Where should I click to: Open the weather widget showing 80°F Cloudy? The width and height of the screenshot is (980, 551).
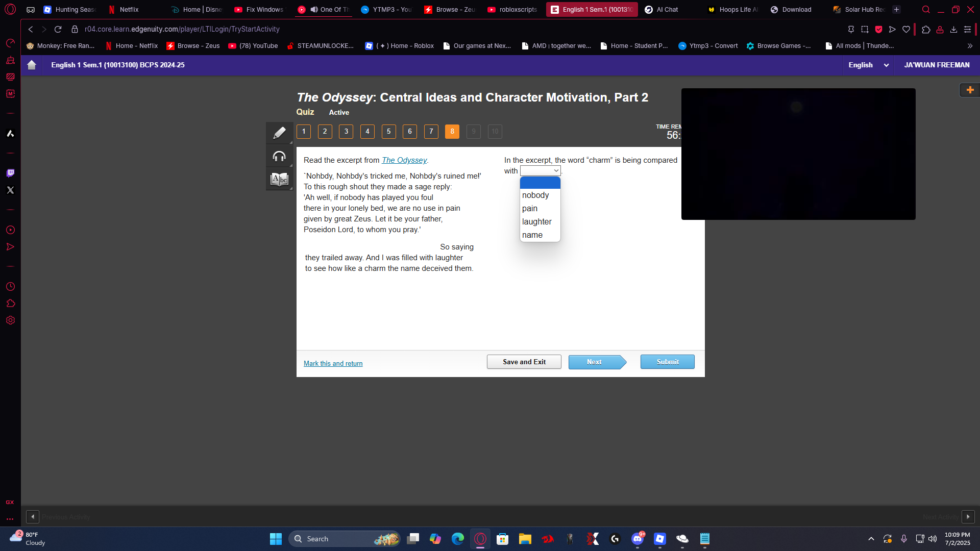(x=28, y=539)
